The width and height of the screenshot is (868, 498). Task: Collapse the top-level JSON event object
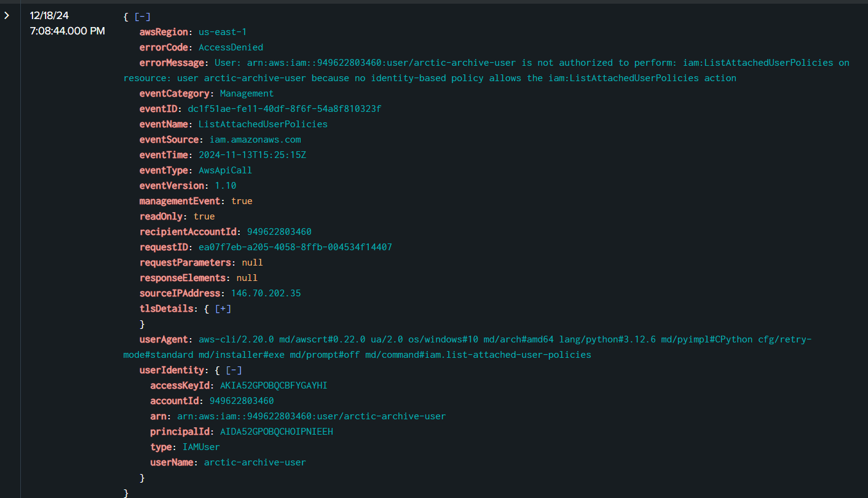pyautogui.click(x=142, y=17)
